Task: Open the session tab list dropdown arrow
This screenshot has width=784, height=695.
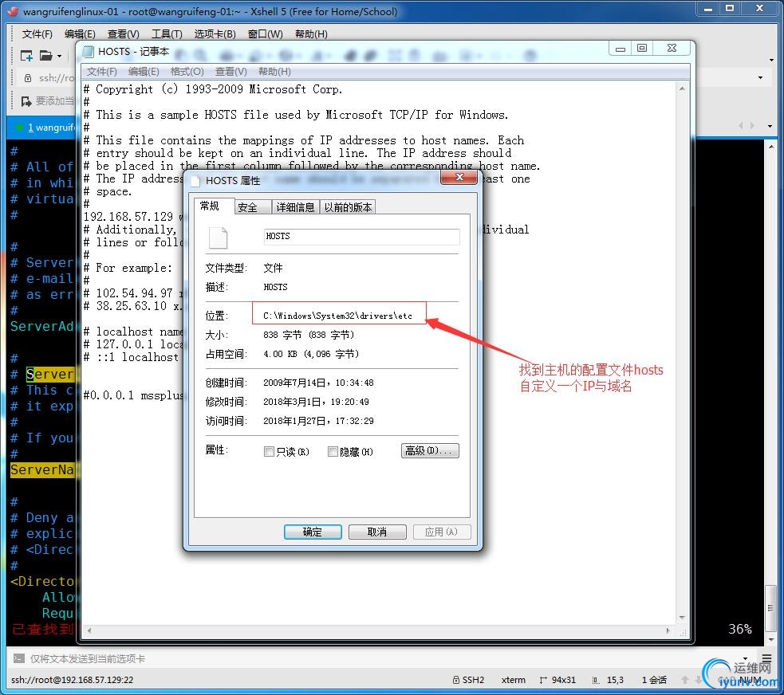Action: pyautogui.click(x=770, y=126)
